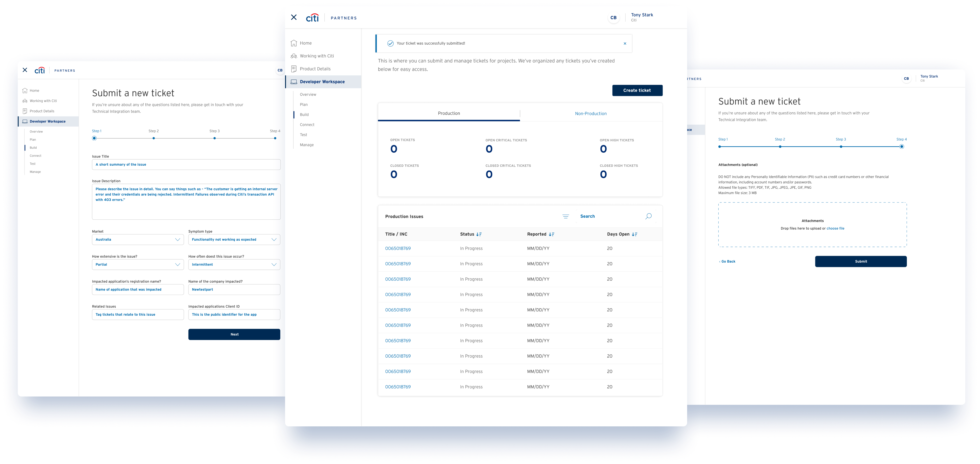Viewport: 980px width, 464px height.
Task: Select the Production tab
Action: point(449,113)
